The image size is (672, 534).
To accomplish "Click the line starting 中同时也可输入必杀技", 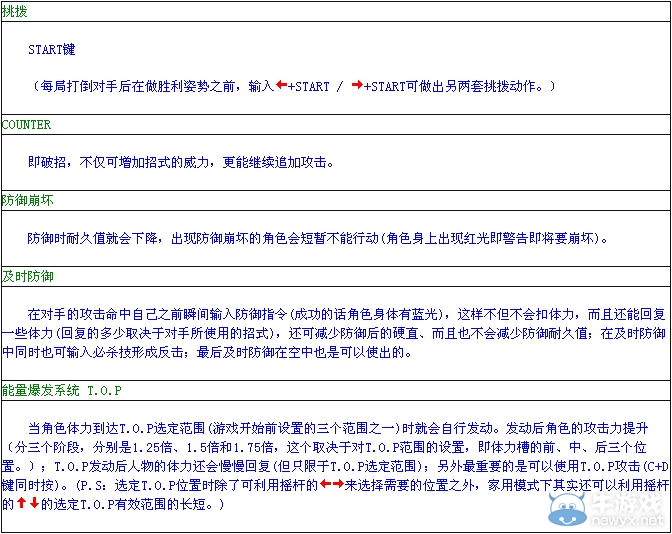I will [207, 352].
